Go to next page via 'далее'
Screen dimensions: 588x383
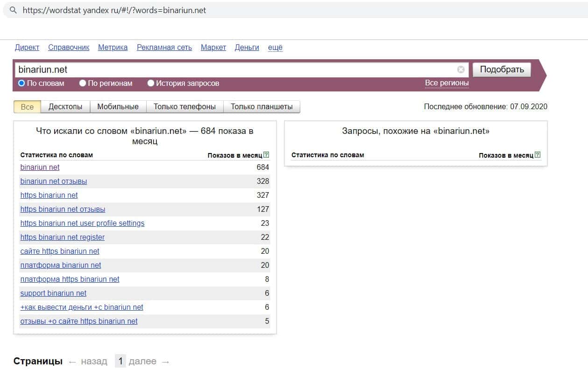click(142, 362)
